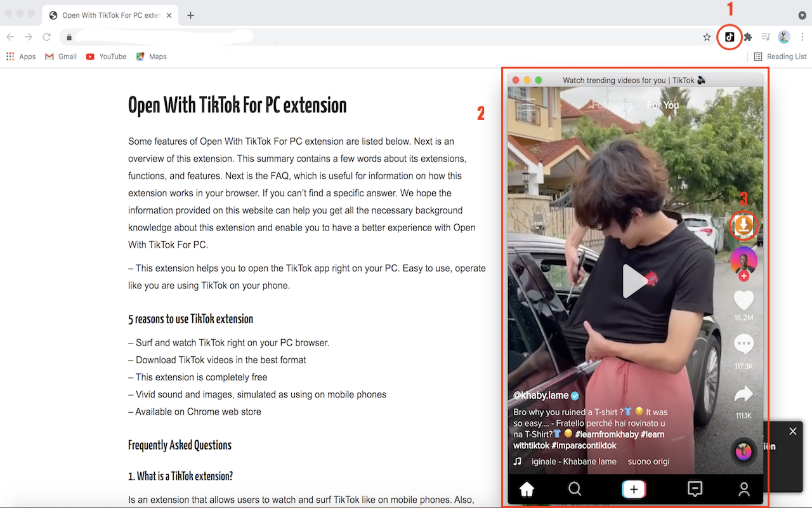Click the scrolling sound title Khabane lame
This screenshot has height=508, width=812.
click(574, 462)
